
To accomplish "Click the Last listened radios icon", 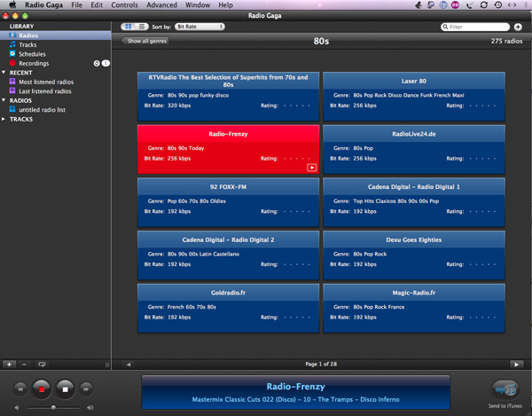I will click(x=12, y=90).
